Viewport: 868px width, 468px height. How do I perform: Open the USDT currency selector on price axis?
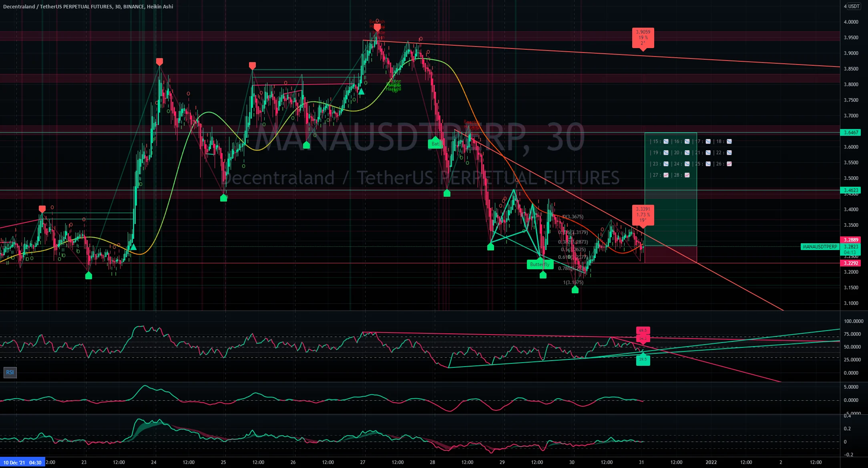coord(854,6)
